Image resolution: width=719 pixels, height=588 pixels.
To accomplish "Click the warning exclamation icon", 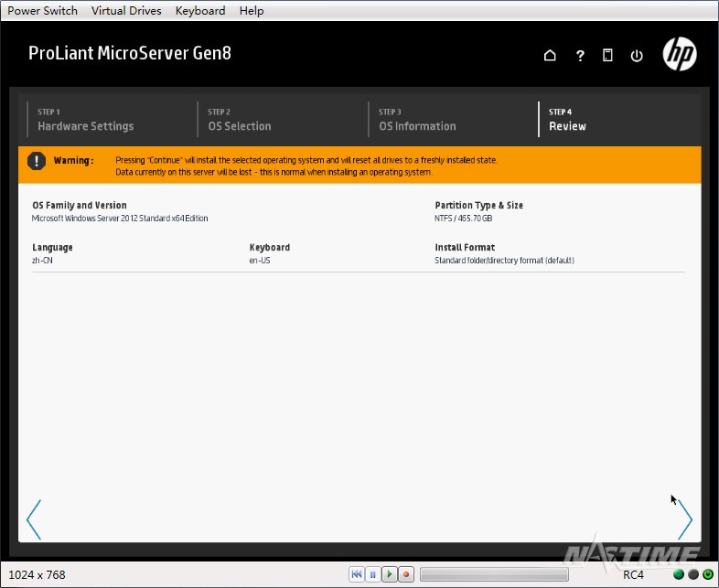I will tap(37, 161).
